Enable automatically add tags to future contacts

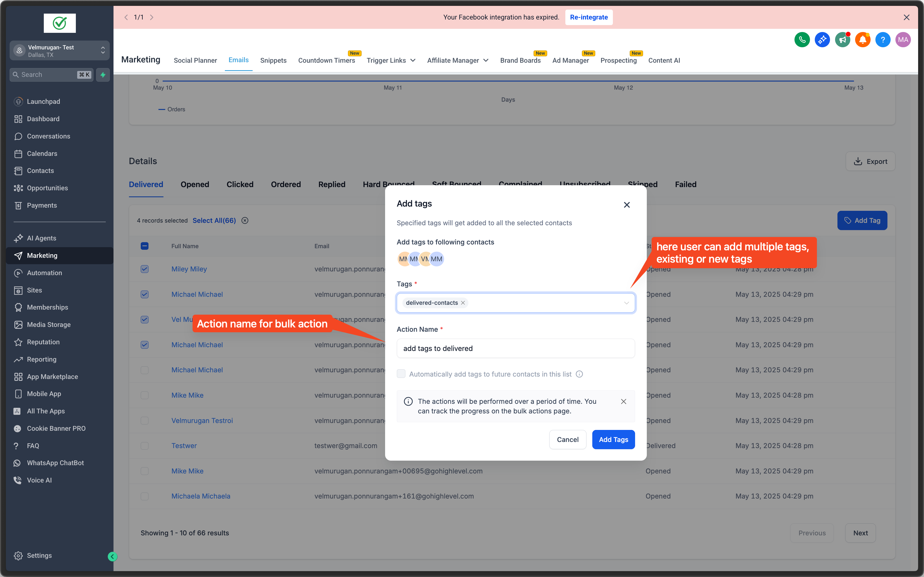(x=401, y=374)
